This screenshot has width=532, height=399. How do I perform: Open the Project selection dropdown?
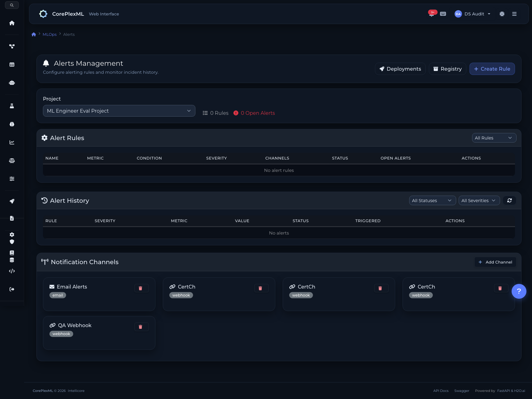119,111
